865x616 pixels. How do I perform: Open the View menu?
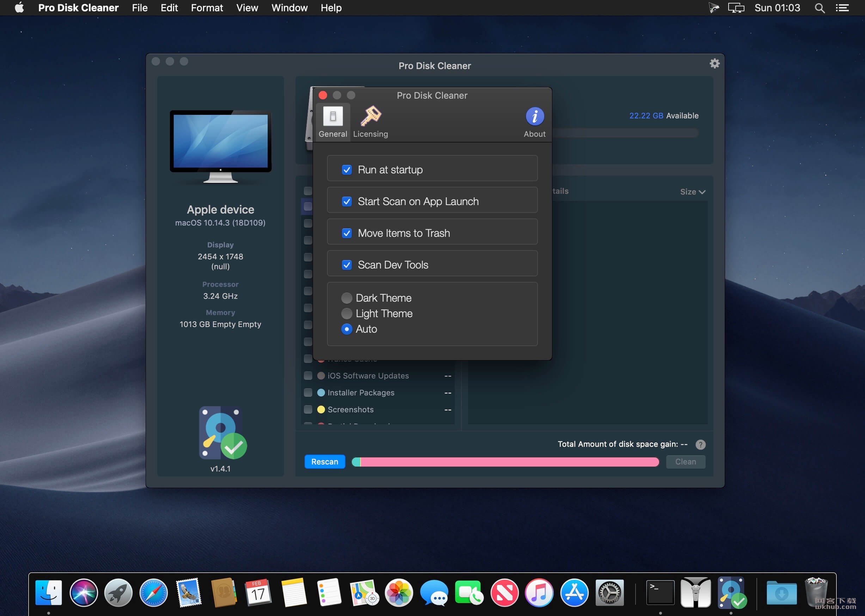[x=247, y=8]
